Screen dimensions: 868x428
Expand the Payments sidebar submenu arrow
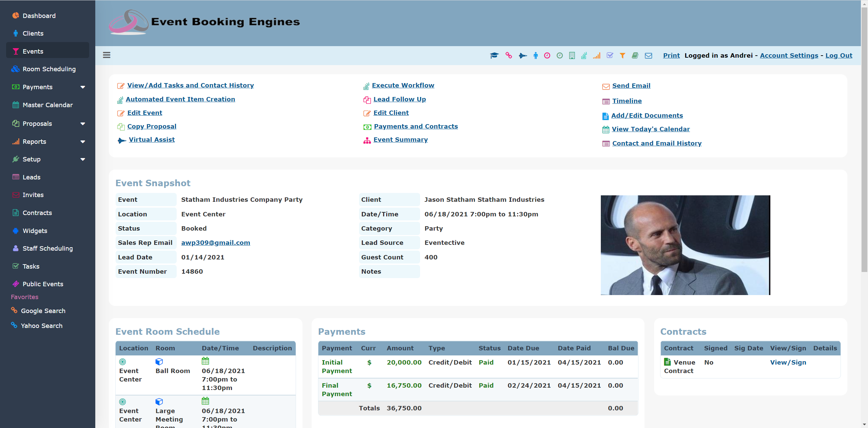(x=83, y=87)
